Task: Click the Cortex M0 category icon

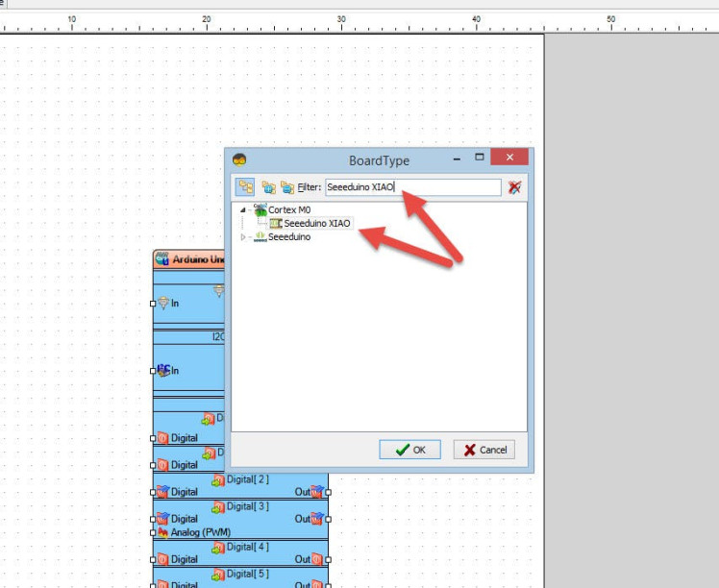Action: [260, 209]
